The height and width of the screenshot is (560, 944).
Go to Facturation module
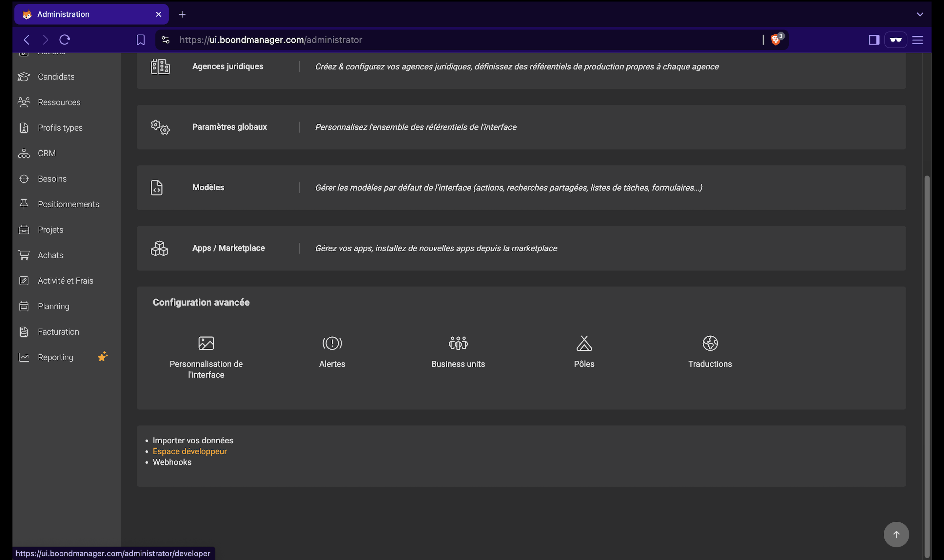(x=58, y=332)
